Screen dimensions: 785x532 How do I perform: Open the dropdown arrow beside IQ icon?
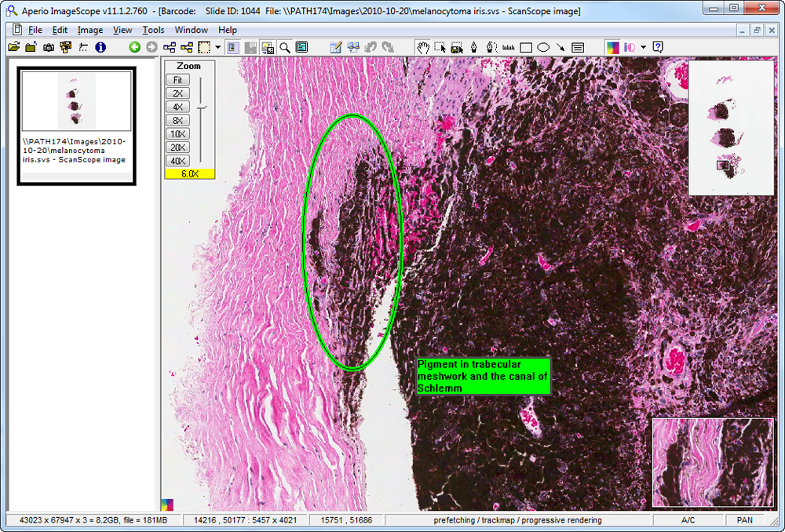(x=644, y=47)
